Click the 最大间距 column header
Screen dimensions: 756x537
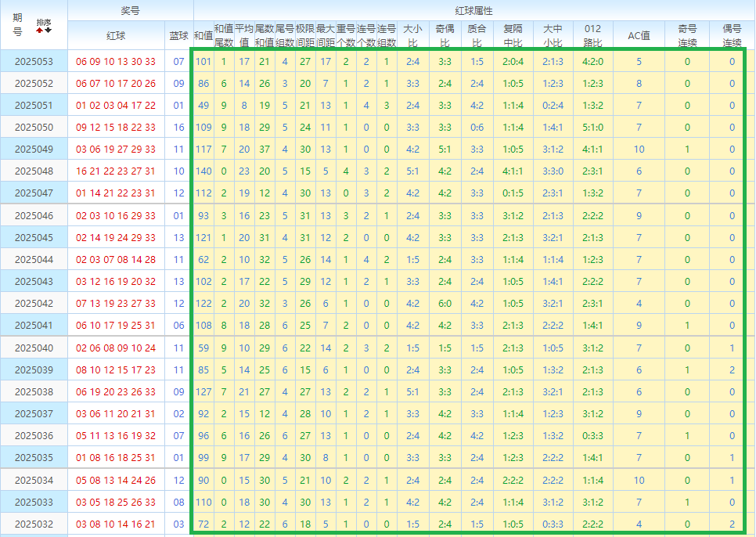[326, 35]
